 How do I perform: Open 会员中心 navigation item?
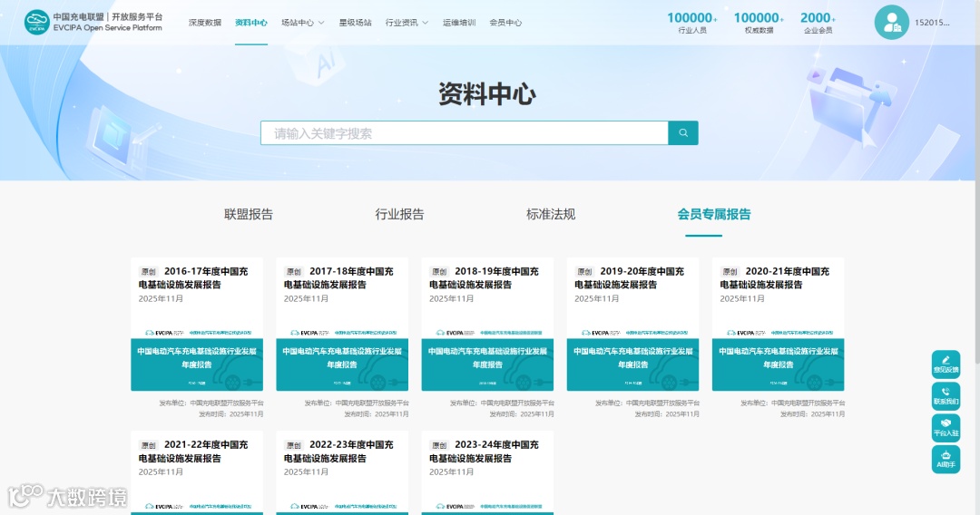tap(505, 23)
